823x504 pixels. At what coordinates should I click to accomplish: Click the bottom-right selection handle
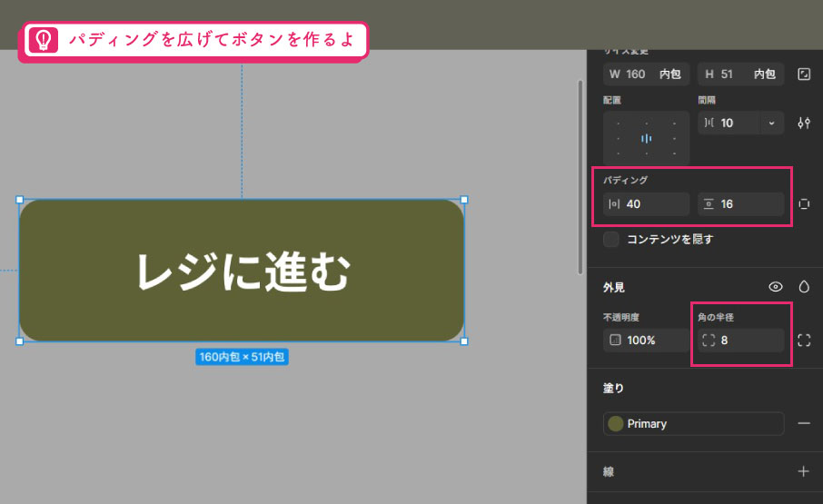[x=464, y=341]
